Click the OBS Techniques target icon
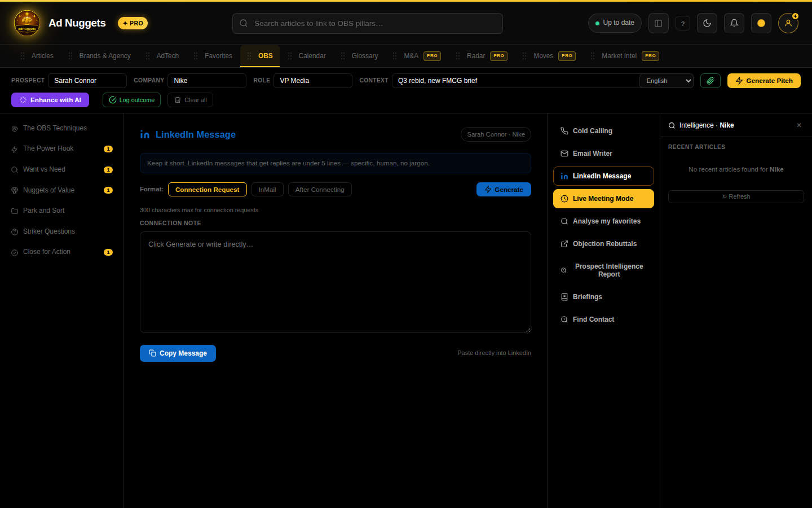The width and height of the screenshot is (812, 508). pyautogui.click(x=15, y=129)
